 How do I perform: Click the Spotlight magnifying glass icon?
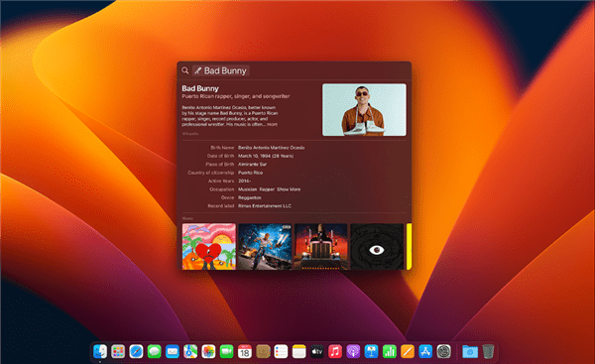pos(184,70)
